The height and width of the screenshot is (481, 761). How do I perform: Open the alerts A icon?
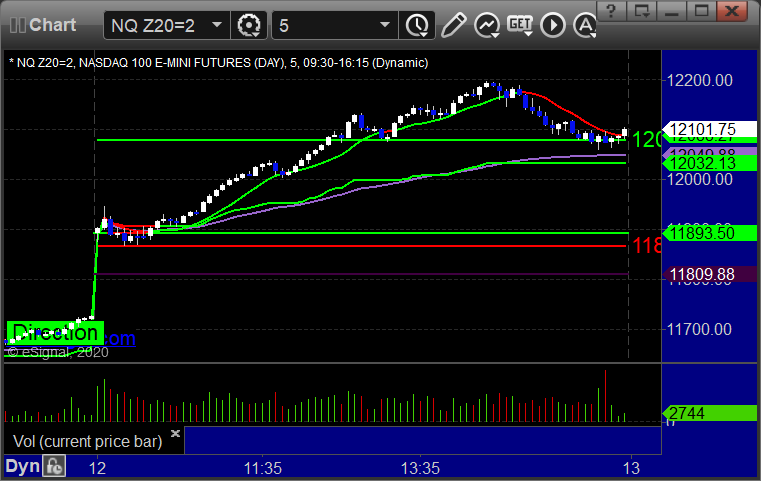pos(585,25)
